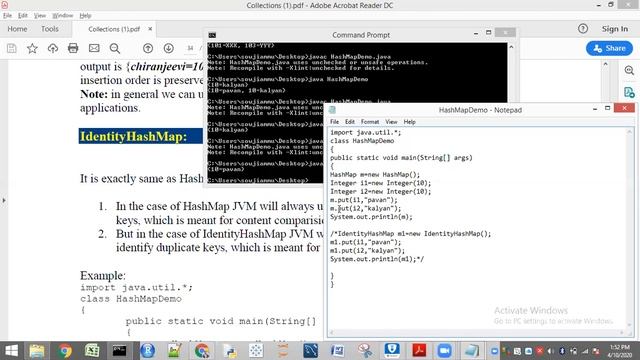Click the Share button in Acrobat
This screenshot has width=640, height=360.
coord(609,48)
